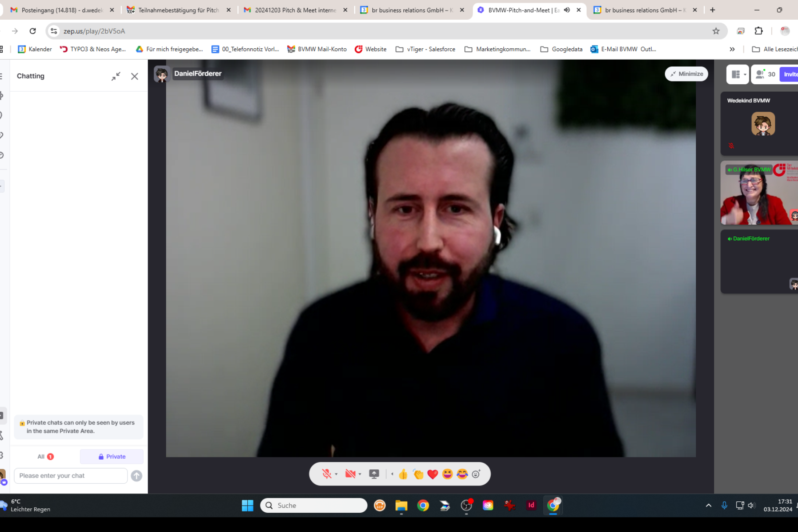Unmute the microphone in the call toolbar
The height and width of the screenshot is (532, 798).
point(327,474)
